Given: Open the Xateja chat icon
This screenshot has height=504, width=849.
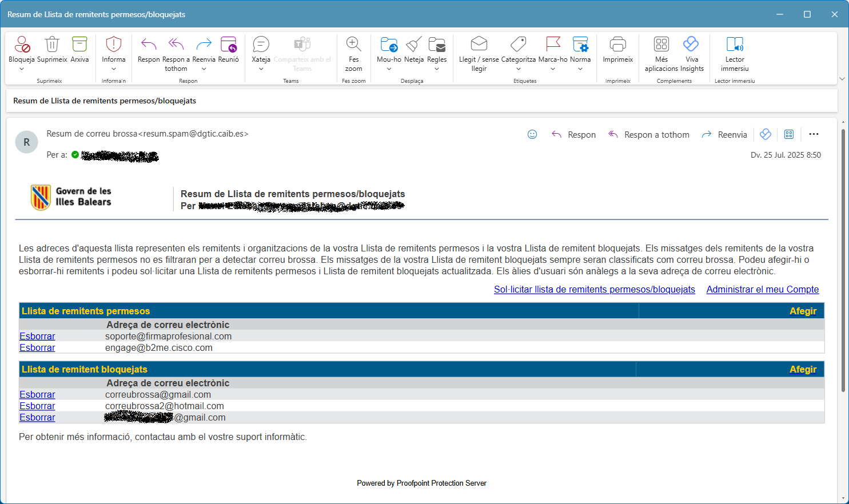Looking at the screenshot, I should [x=261, y=45].
